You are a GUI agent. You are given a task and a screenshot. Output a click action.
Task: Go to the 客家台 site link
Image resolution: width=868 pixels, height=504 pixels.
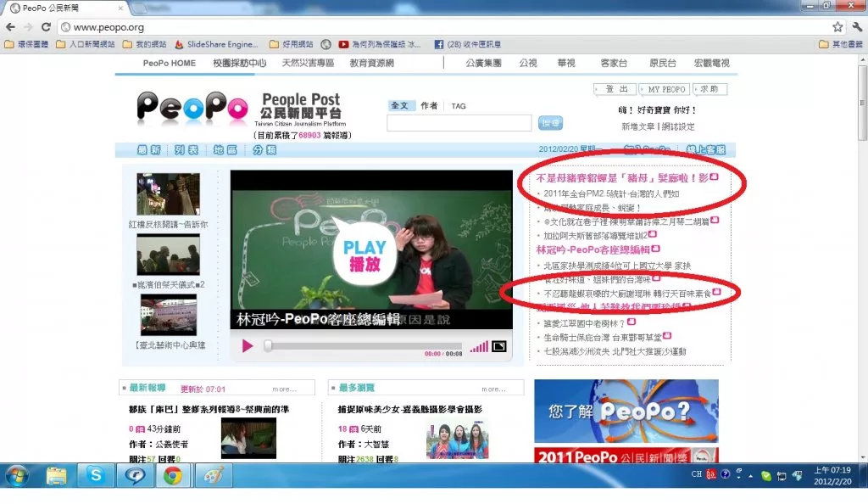click(614, 63)
